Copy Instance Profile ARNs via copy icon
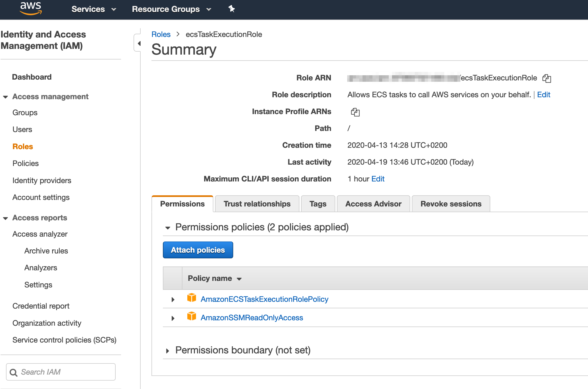Screen dimensions: 588x389 click(355, 112)
